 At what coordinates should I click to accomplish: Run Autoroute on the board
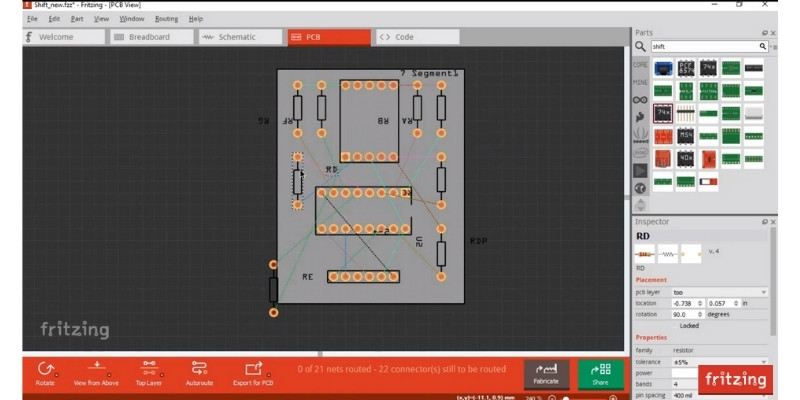(199, 373)
